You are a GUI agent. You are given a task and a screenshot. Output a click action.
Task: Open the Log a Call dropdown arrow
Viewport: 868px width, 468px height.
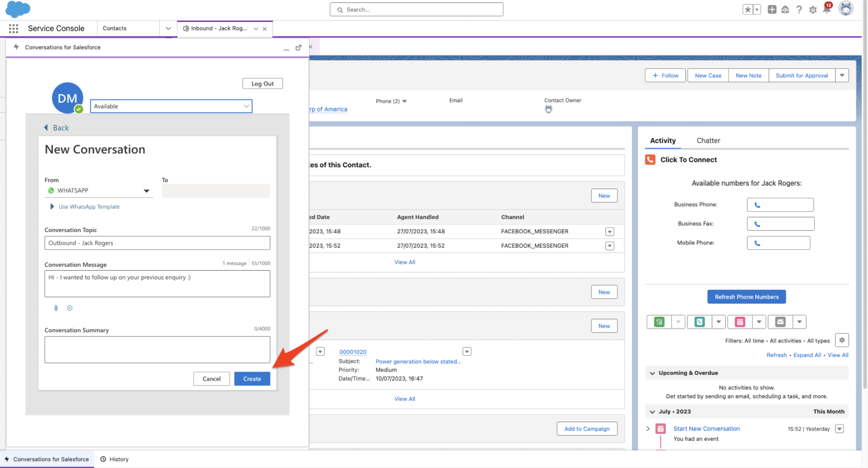(x=718, y=322)
